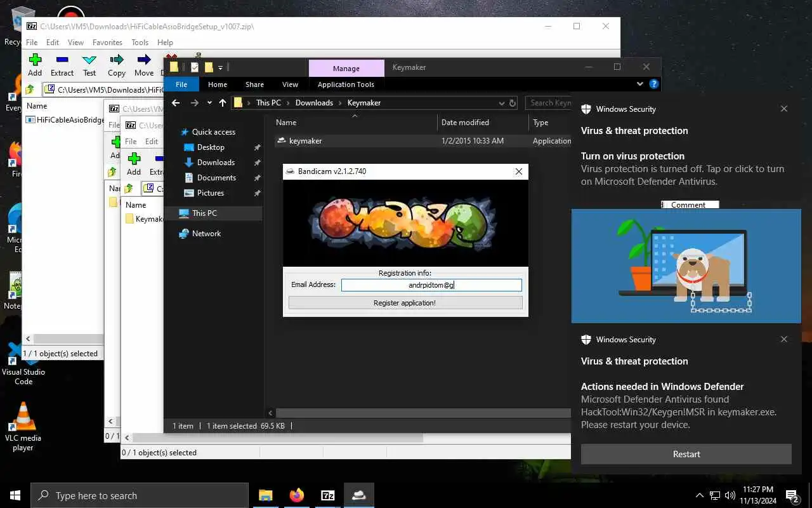Open Desktop in Quick access
The width and height of the screenshot is (812, 508).
click(211, 147)
